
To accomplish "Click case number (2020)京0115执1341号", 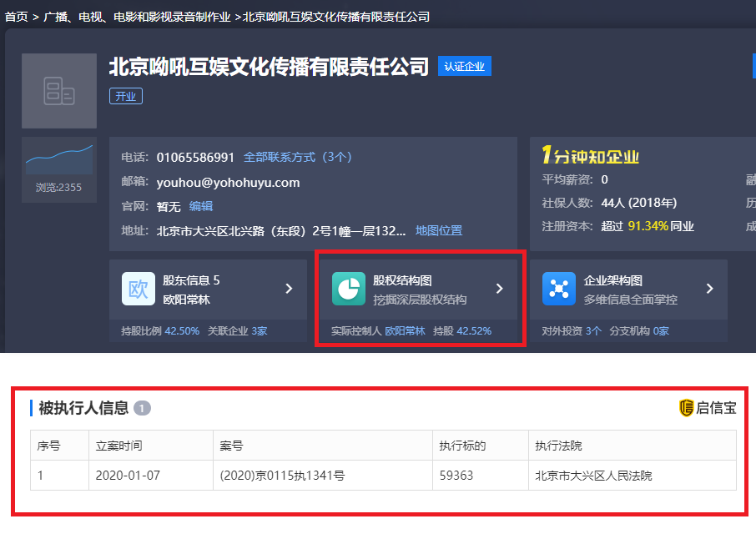I will click(282, 476).
